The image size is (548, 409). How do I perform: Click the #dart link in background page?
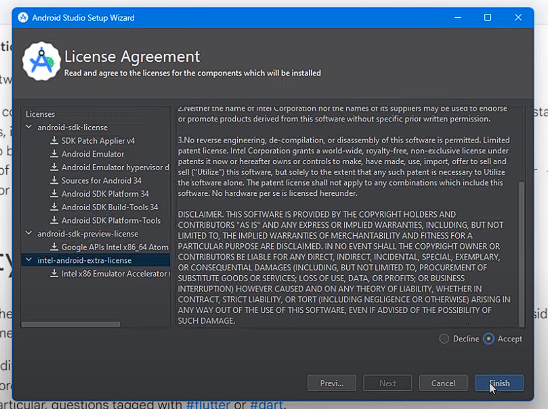(266, 404)
